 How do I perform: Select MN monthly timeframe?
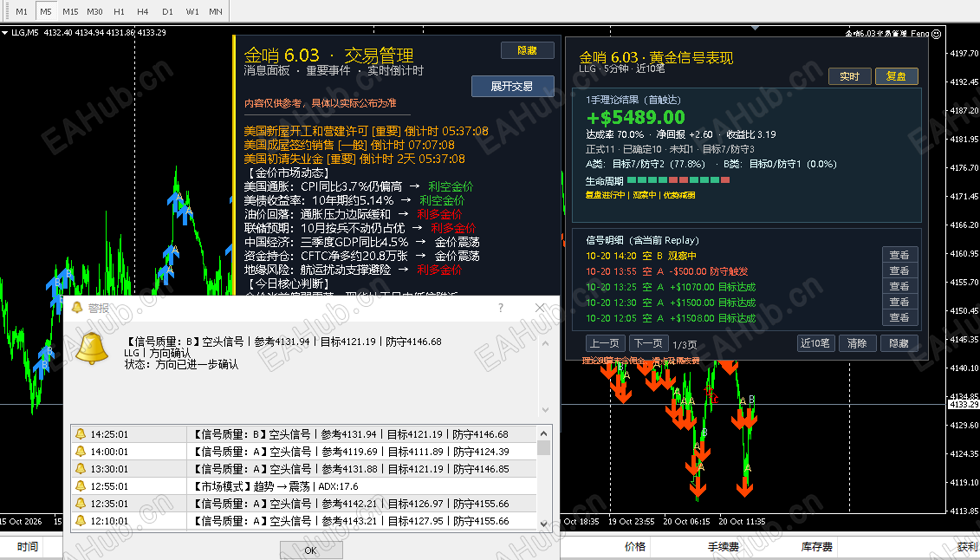pyautogui.click(x=216, y=11)
